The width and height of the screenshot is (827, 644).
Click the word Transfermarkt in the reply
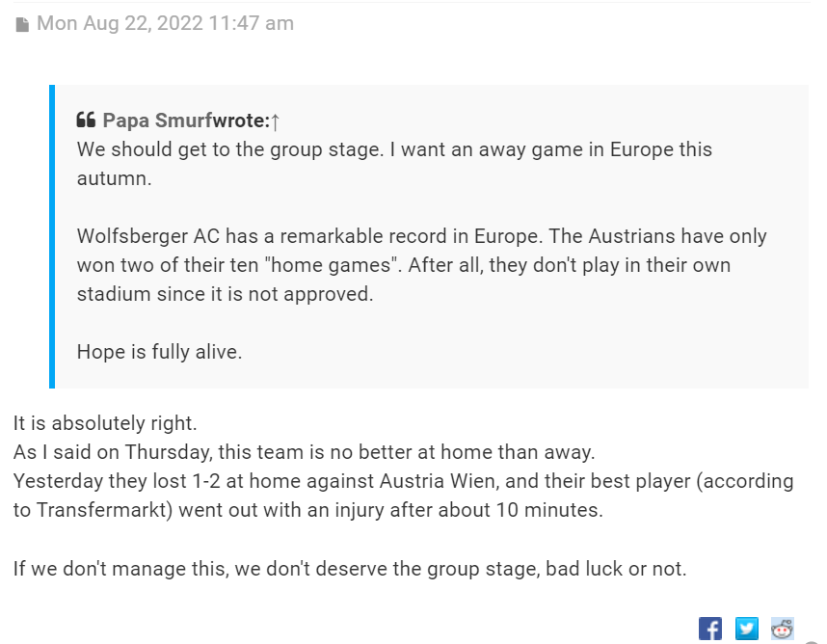click(x=101, y=510)
